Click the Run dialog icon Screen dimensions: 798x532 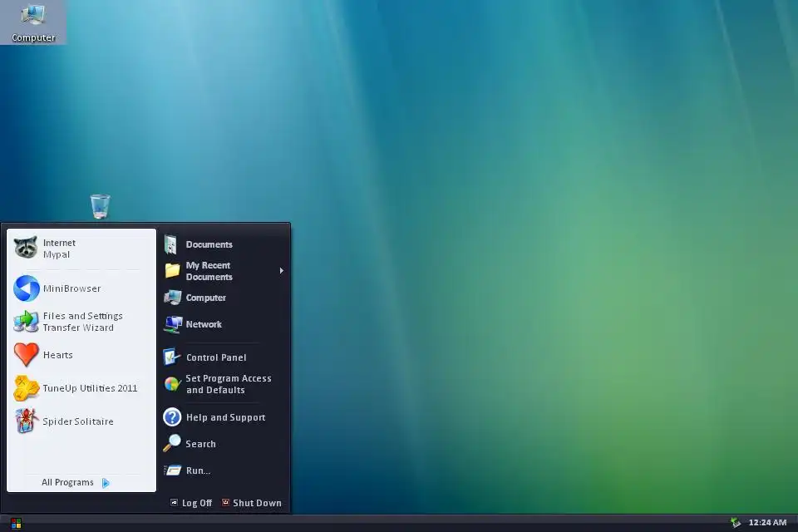click(173, 470)
